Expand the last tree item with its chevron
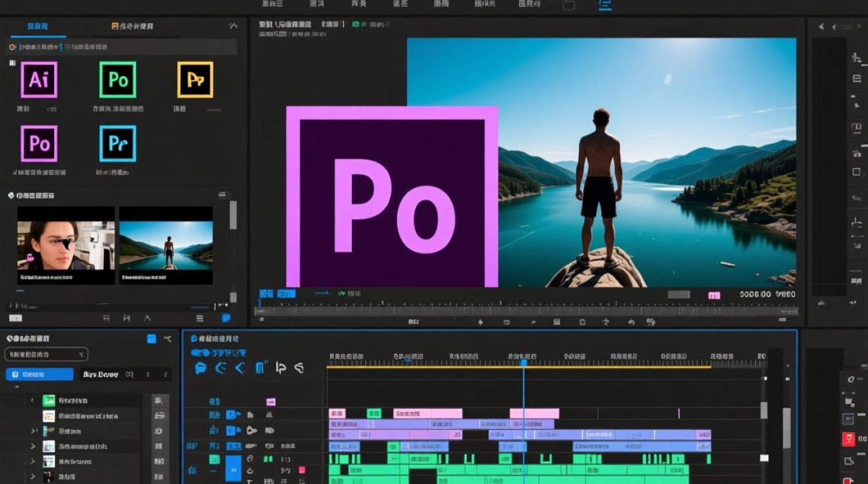The width and height of the screenshot is (868, 484). tap(33, 478)
